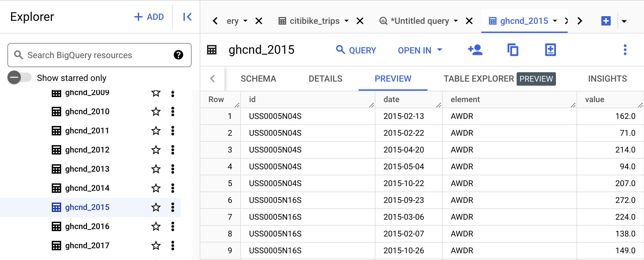Click the table icon beside ghcnd_2015 title
Screen dimensions: 644x260
(x=212, y=50)
